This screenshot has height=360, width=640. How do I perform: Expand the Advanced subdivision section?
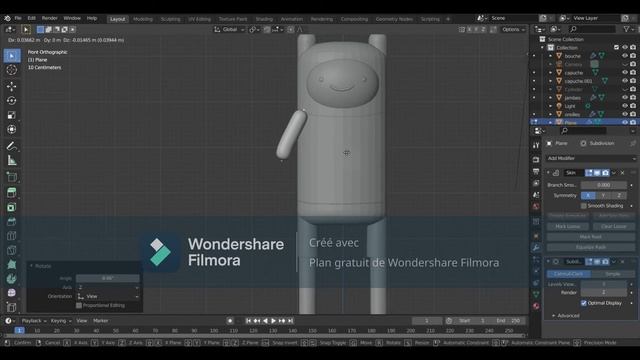tap(566, 316)
